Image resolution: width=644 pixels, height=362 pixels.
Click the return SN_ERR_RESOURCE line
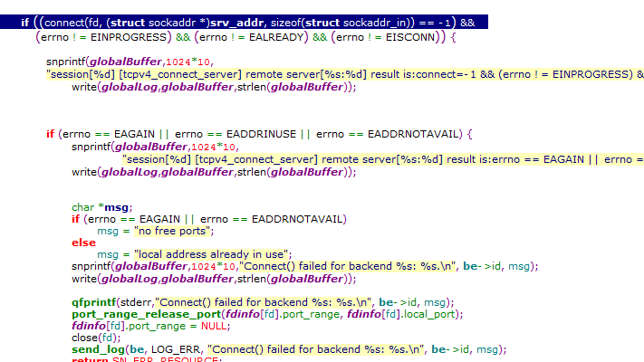(x=147, y=359)
